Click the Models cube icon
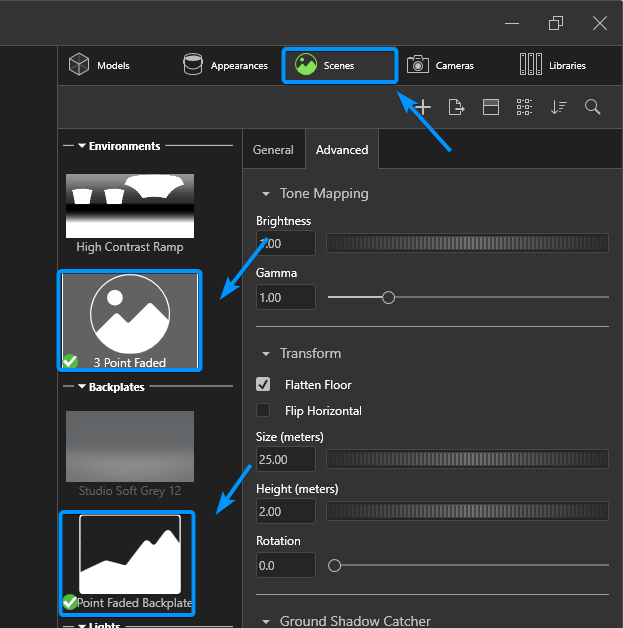This screenshot has height=628, width=623. tap(79, 64)
